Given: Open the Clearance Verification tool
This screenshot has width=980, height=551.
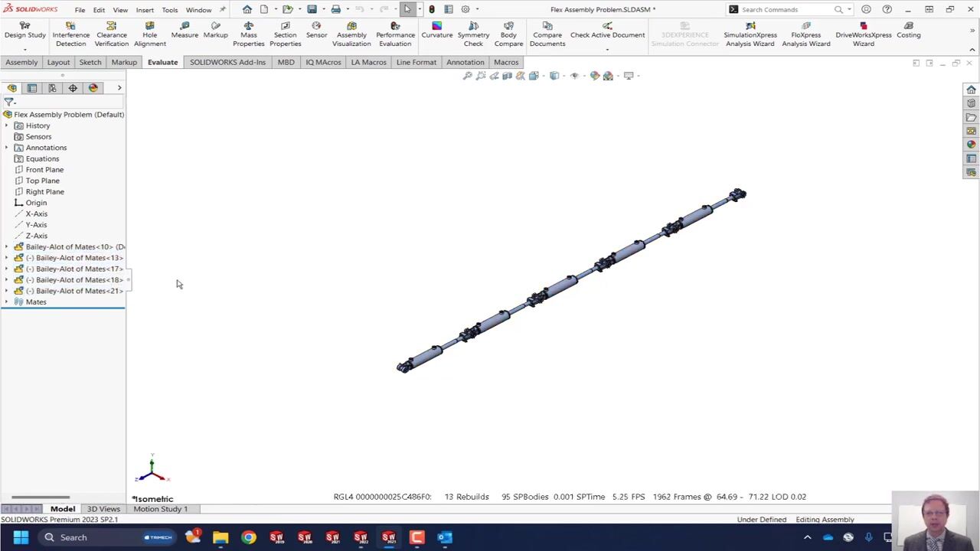Looking at the screenshot, I should 111,34.
